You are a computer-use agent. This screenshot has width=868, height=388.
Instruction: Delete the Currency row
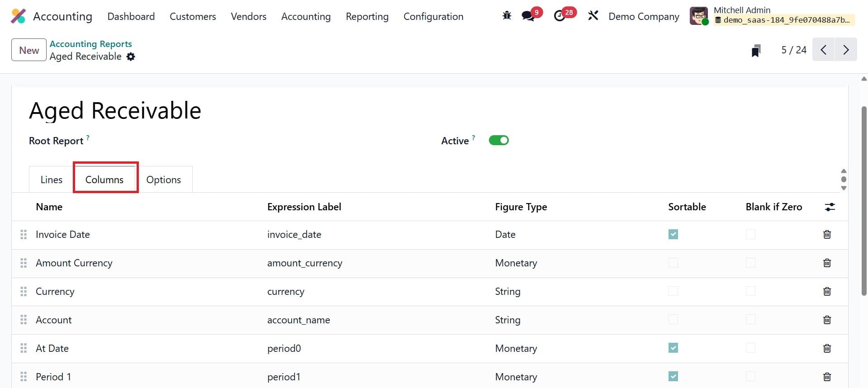pyautogui.click(x=827, y=291)
